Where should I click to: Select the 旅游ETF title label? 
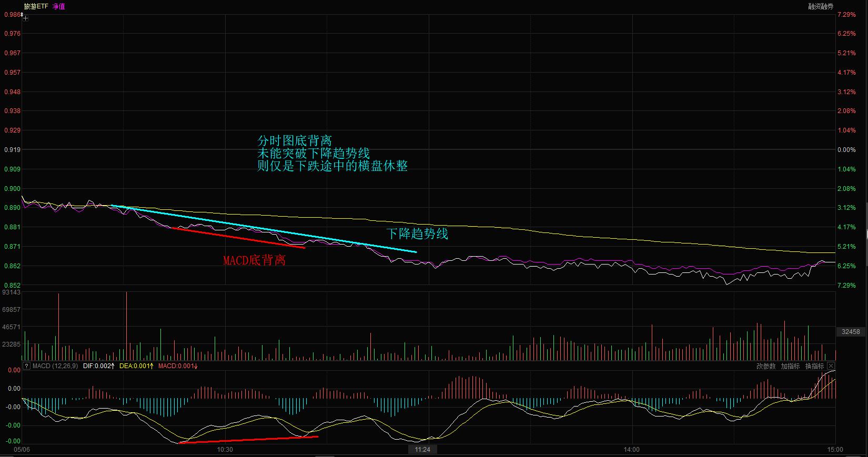click(36, 6)
